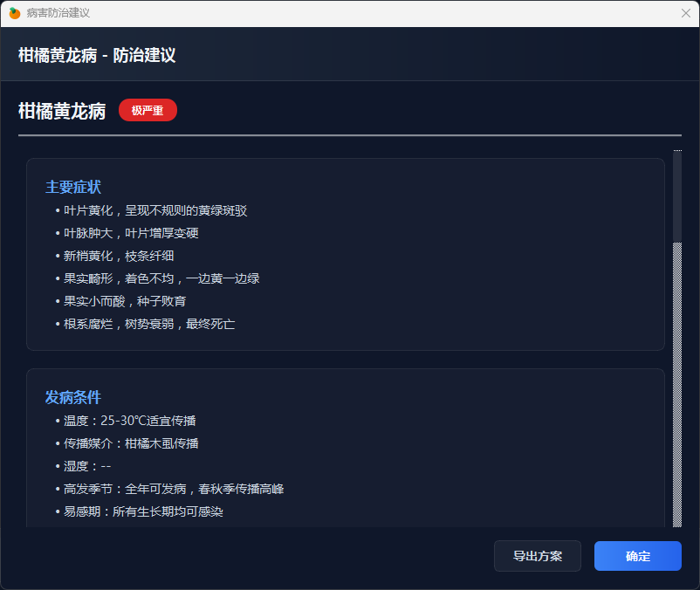Click the 叶片黄化 symptom line
The image size is (700, 590).
point(155,210)
